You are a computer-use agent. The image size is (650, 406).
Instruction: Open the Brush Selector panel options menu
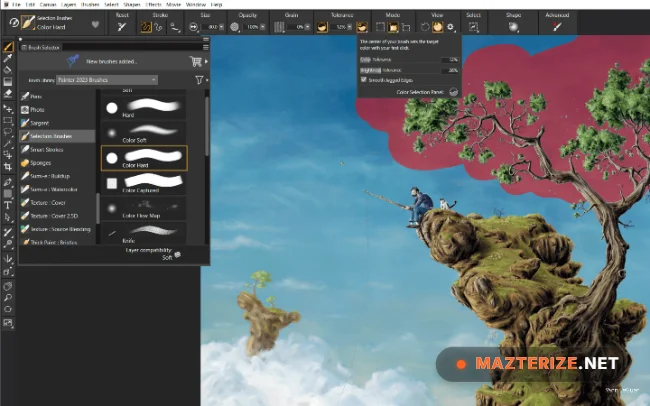click(x=206, y=47)
